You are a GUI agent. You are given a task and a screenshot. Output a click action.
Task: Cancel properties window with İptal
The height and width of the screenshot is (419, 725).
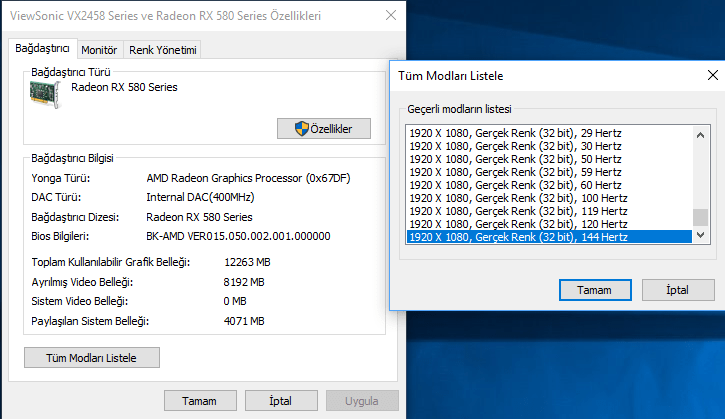coord(281,401)
